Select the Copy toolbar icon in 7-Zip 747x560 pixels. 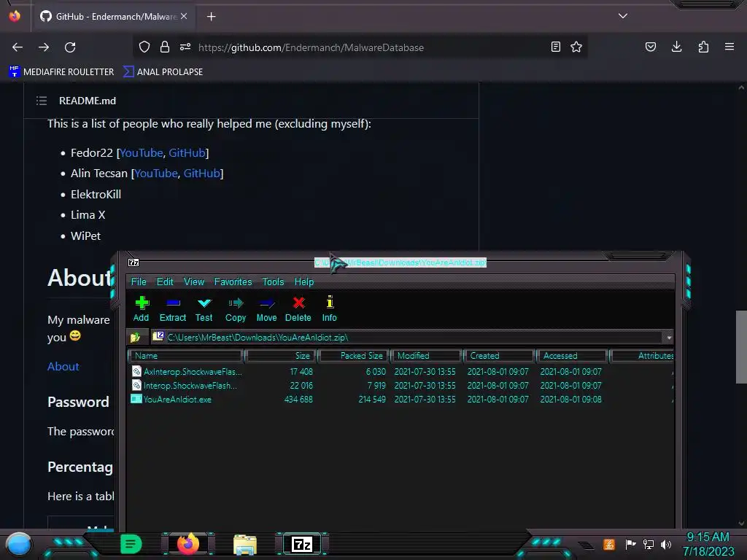click(236, 309)
